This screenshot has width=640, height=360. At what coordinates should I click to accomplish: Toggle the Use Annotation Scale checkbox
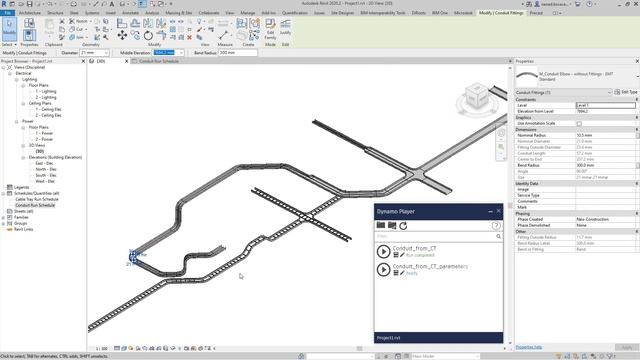[579, 123]
